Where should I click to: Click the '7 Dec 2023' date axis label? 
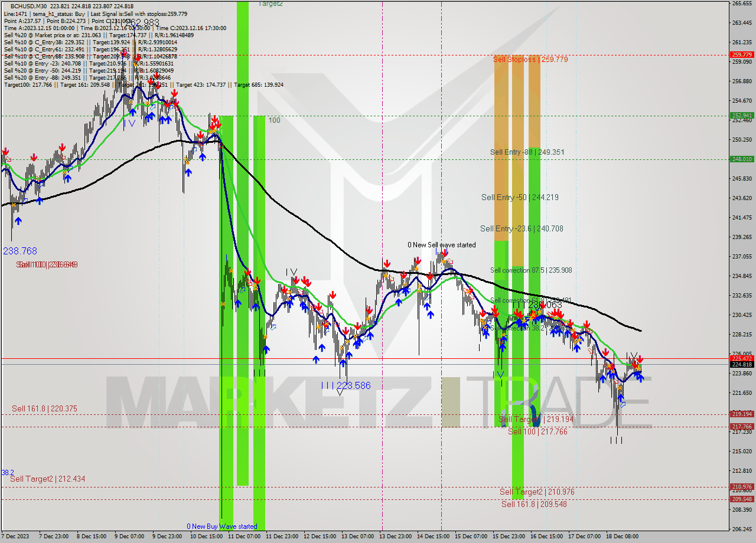15,537
